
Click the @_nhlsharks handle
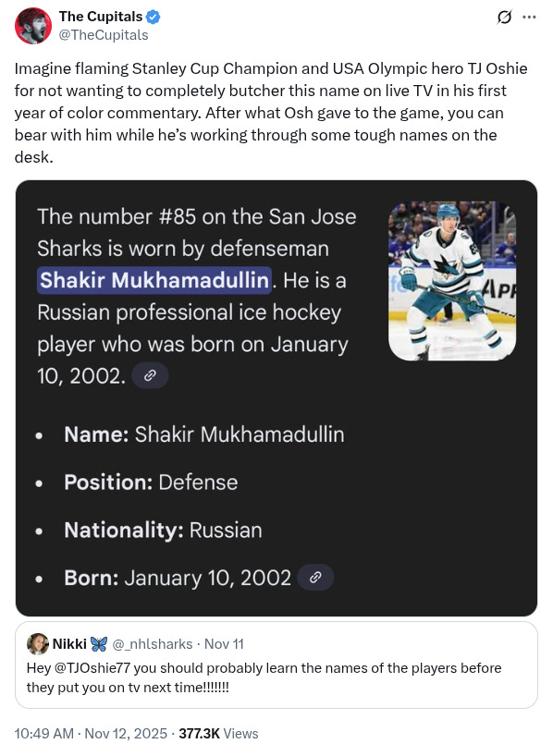tap(152, 643)
